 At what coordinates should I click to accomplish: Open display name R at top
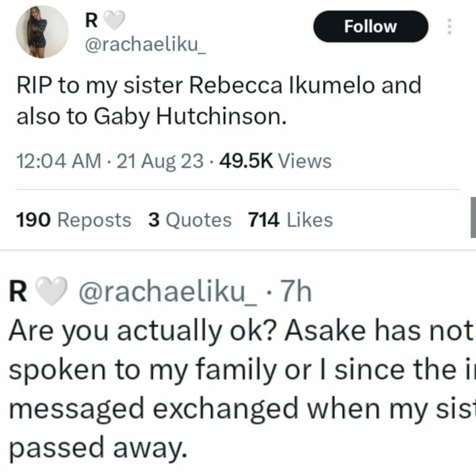click(x=91, y=20)
